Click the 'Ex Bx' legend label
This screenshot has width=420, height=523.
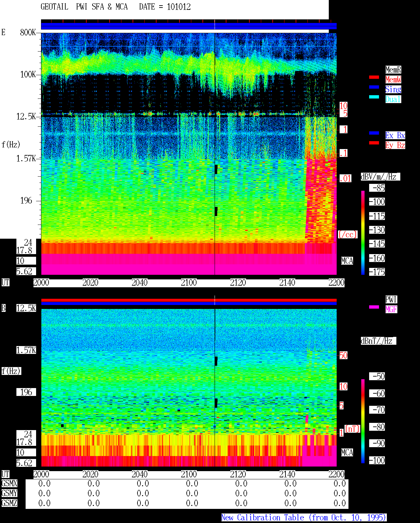click(x=395, y=135)
